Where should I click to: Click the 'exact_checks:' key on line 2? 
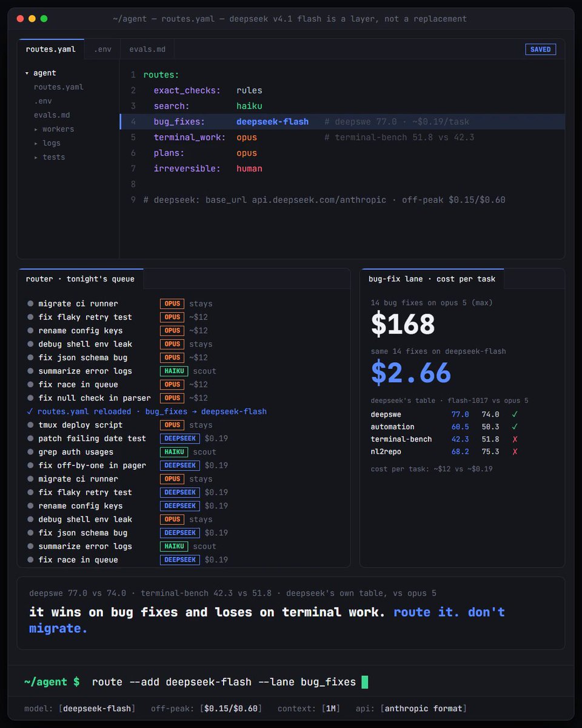pyautogui.click(x=187, y=90)
